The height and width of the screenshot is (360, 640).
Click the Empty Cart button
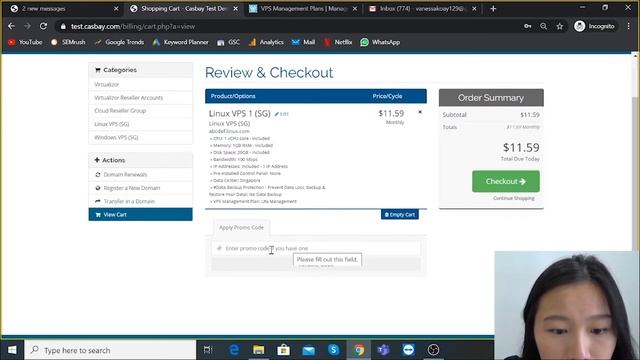click(400, 214)
